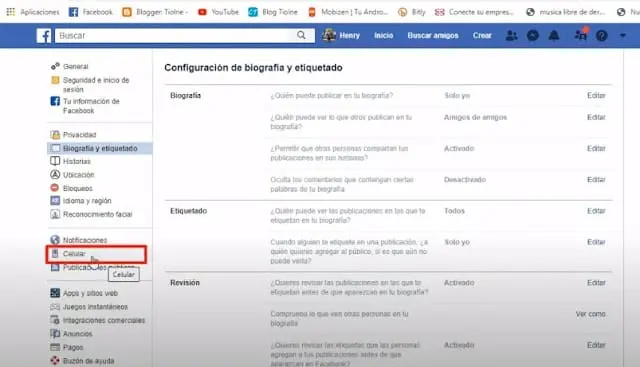The image size is (640, 367).
Task: Select General settings in sidebar
Action: point(76,66)
